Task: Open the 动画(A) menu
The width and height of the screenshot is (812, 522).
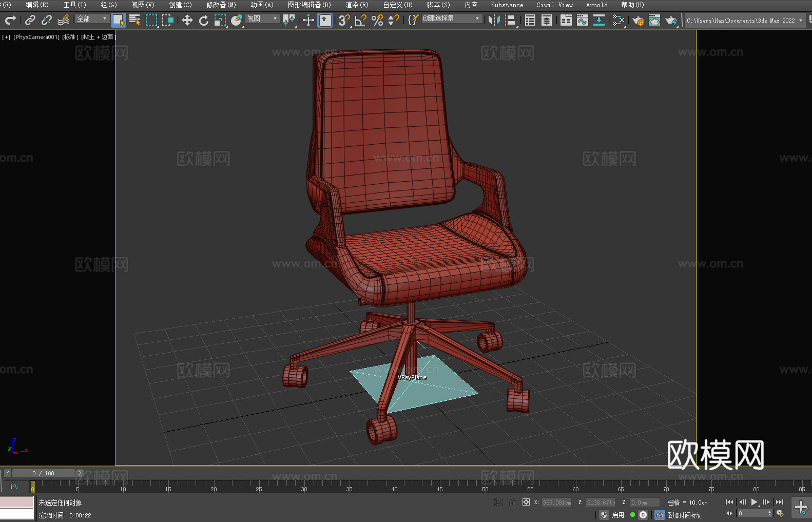Action: pos(262,5)
